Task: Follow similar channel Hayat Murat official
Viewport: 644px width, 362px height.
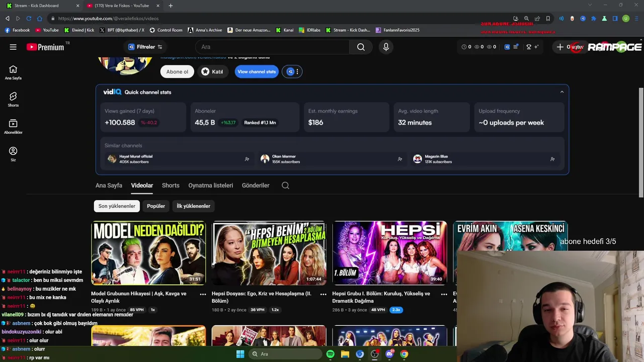Action: [x=247, y=159]
